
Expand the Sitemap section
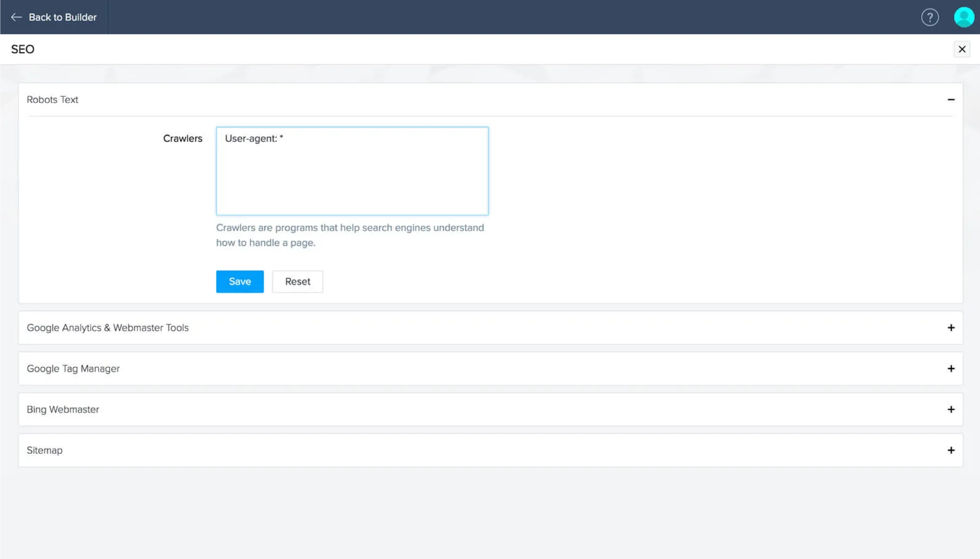coord(951,450)
